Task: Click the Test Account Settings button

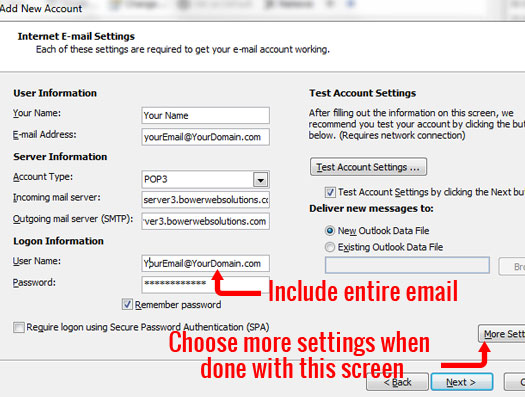Action: click(368, 167)
